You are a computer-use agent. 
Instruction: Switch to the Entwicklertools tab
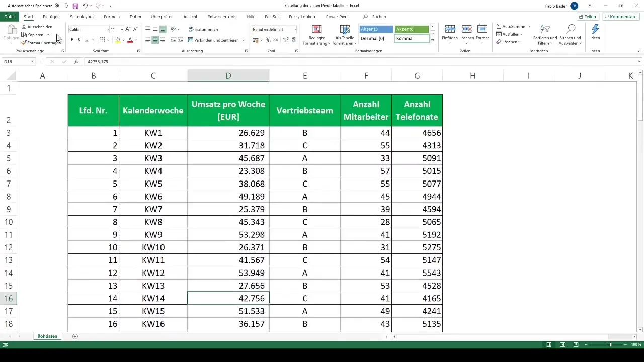click(222, 17)
